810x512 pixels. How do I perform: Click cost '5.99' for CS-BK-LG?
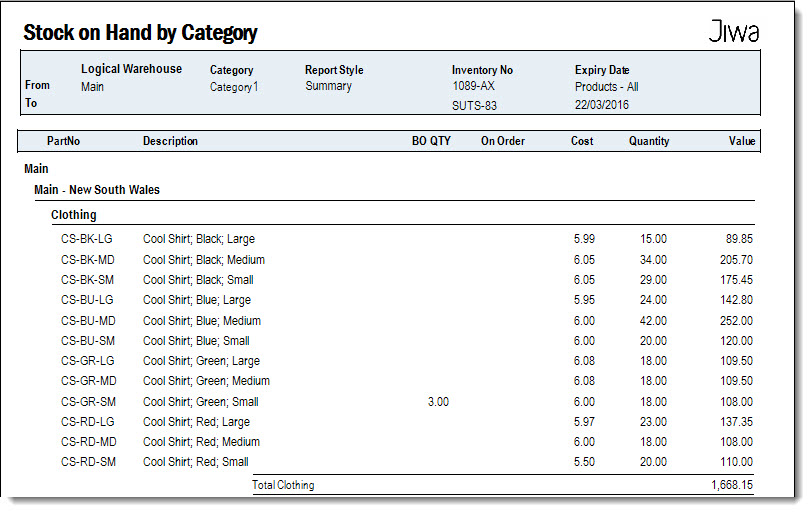tap(584, 239)
